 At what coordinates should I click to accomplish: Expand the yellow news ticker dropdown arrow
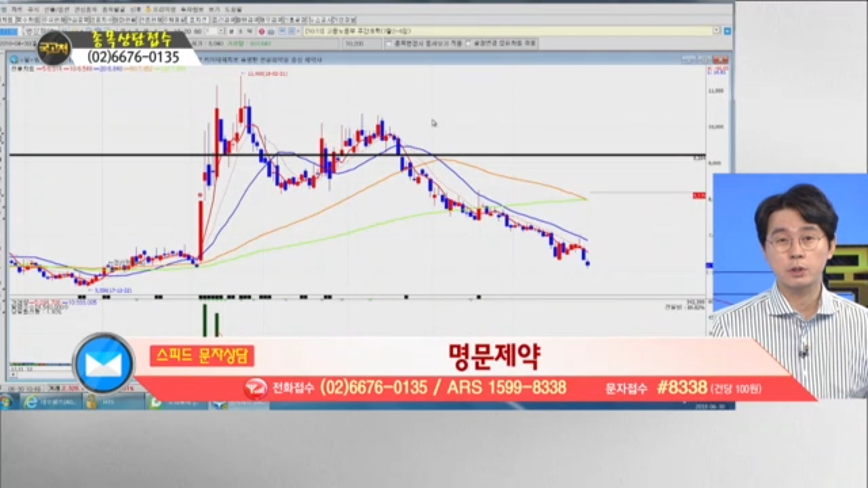[717, 31]
